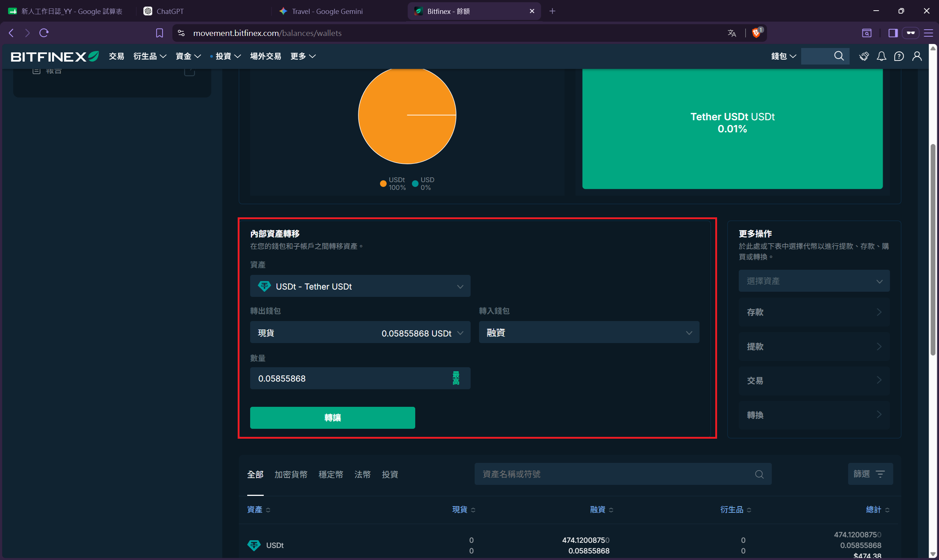Toggle the browser sidebar panel icon
The image size is (939, 560).
click(x=893, y=33)
